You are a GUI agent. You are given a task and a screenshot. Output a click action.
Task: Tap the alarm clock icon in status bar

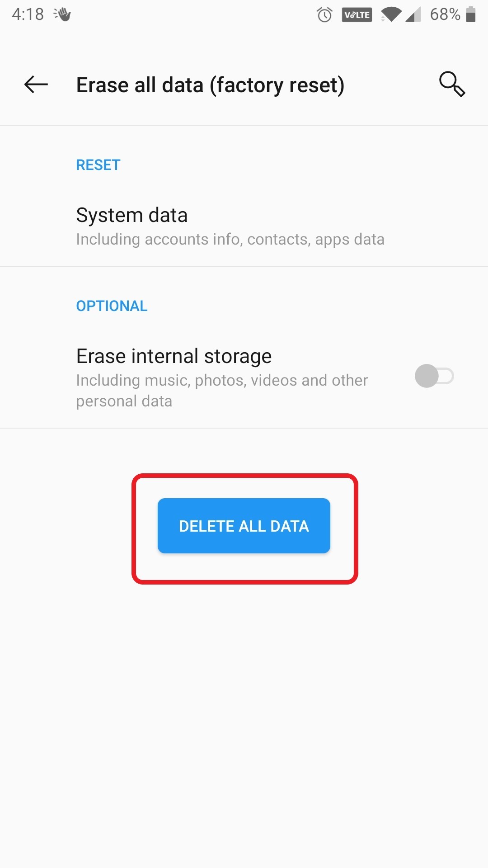pyautogui.click(x=324, y=14)
